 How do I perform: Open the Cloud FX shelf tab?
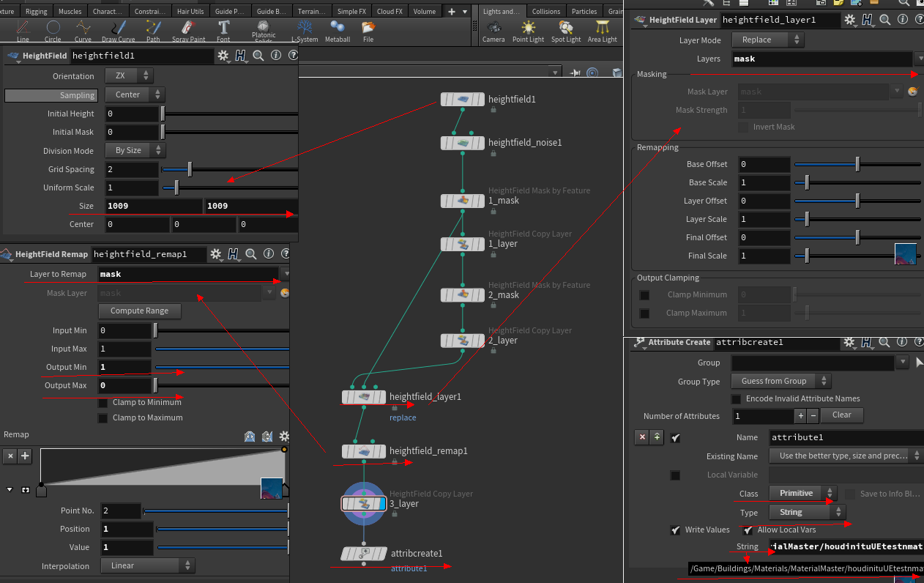389,11
